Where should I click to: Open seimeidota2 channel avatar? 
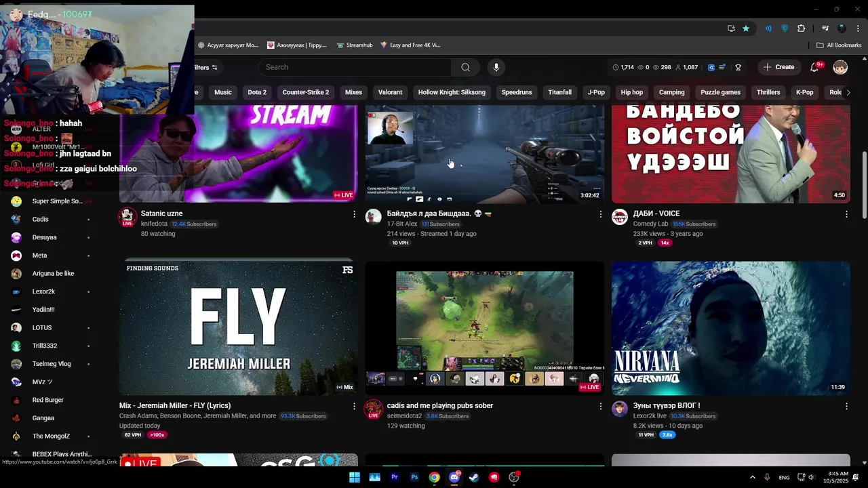tap(374, 409)
